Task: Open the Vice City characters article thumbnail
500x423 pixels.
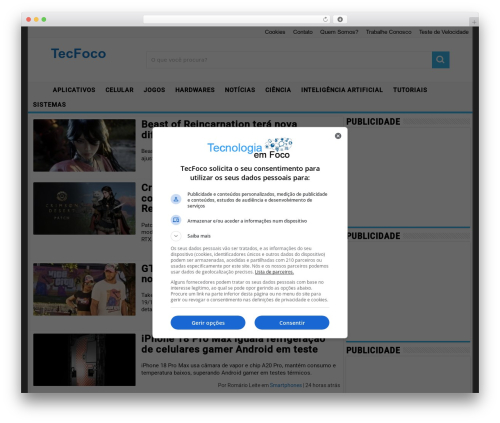Action: (84, 289)
